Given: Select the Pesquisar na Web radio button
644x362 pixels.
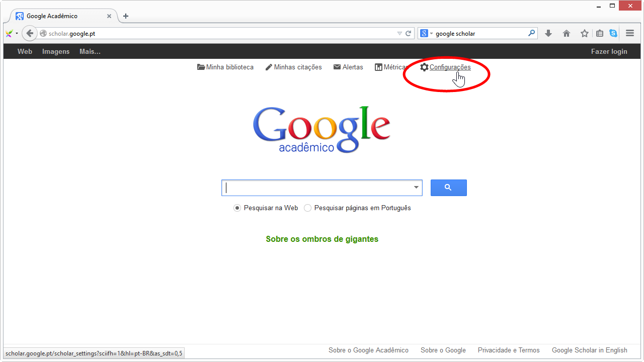Looking at the screenshot, I should tap(237, 208).
